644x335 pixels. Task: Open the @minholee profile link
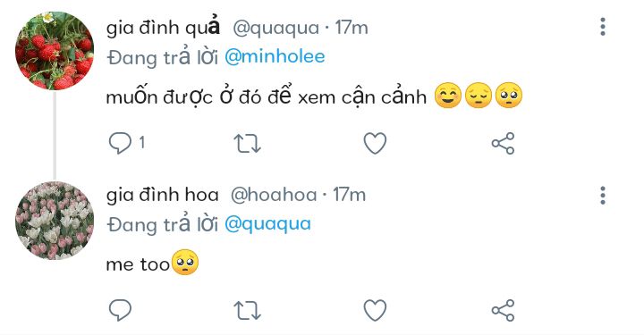275,56
